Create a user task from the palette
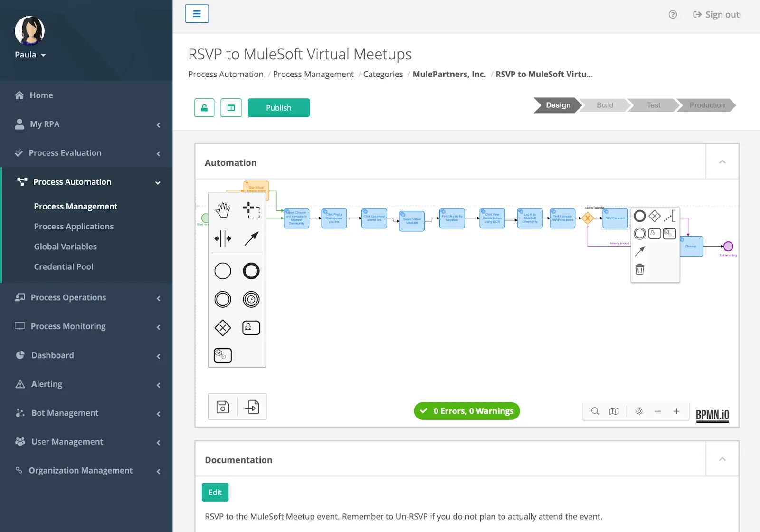This screenshot has width=760, height=532. pyautogui.click(x=251, y=328)
